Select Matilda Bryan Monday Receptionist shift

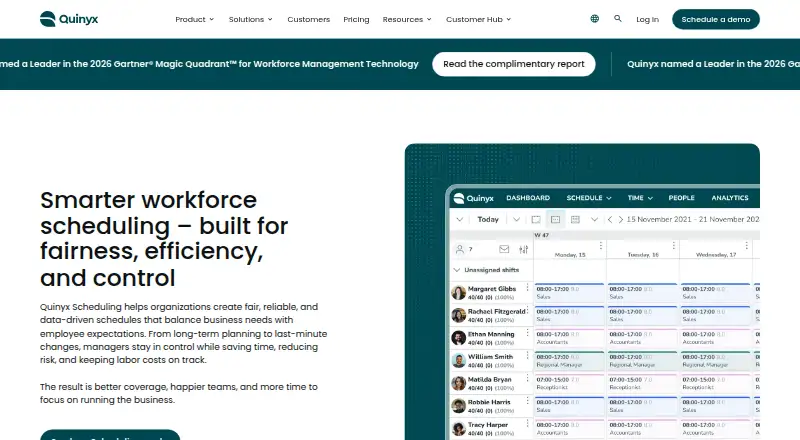point(569,383)
